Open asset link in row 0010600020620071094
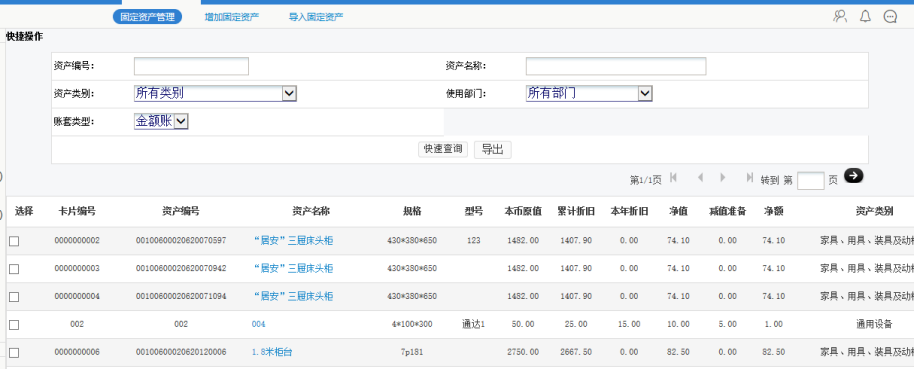Image resolution: width=914 pixels, height=369 pixels. 293,296
